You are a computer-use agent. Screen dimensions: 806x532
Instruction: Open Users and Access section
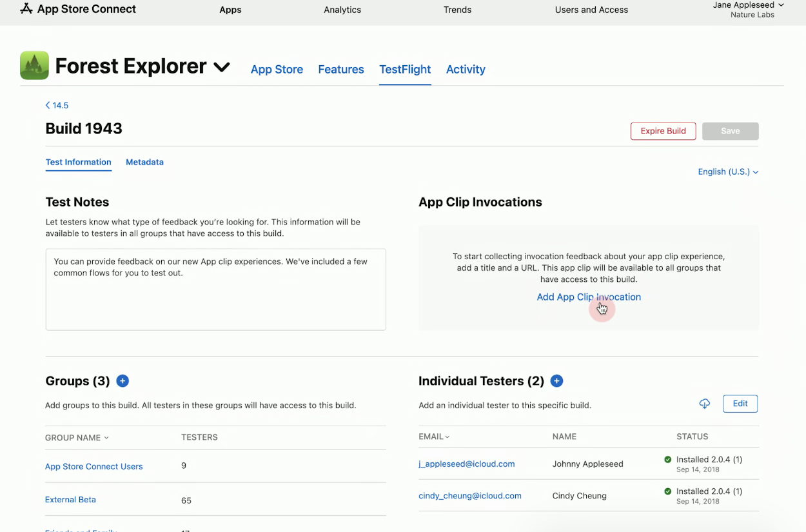click(591, 10)
